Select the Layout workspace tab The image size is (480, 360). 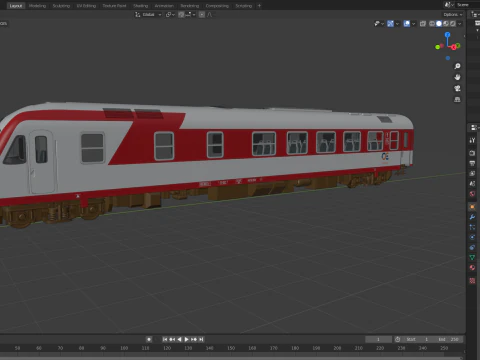click(x=16, y=6)
